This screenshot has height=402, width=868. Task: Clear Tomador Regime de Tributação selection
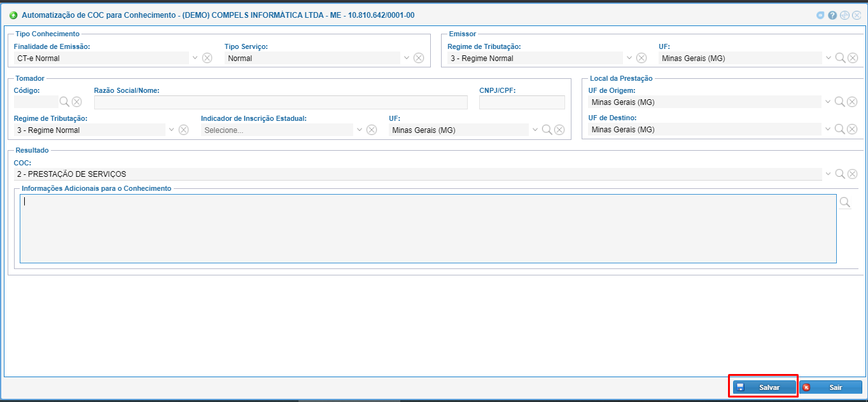click(x=183, y=130)
